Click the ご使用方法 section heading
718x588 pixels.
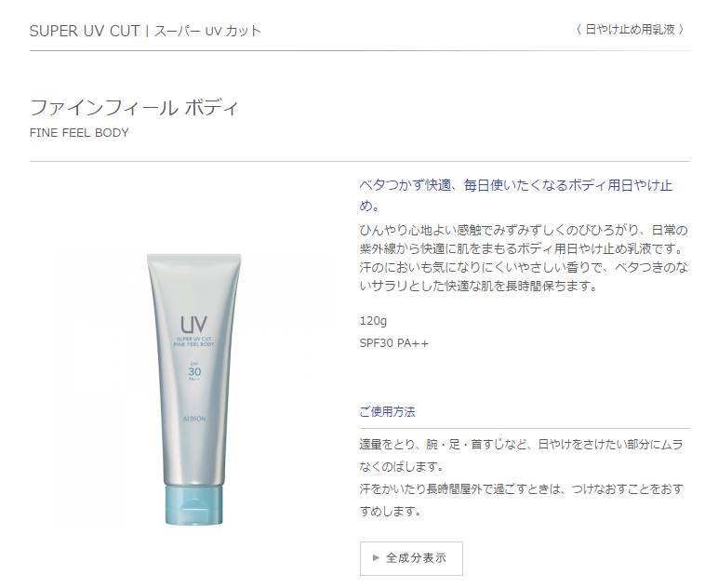pos(388,411)
